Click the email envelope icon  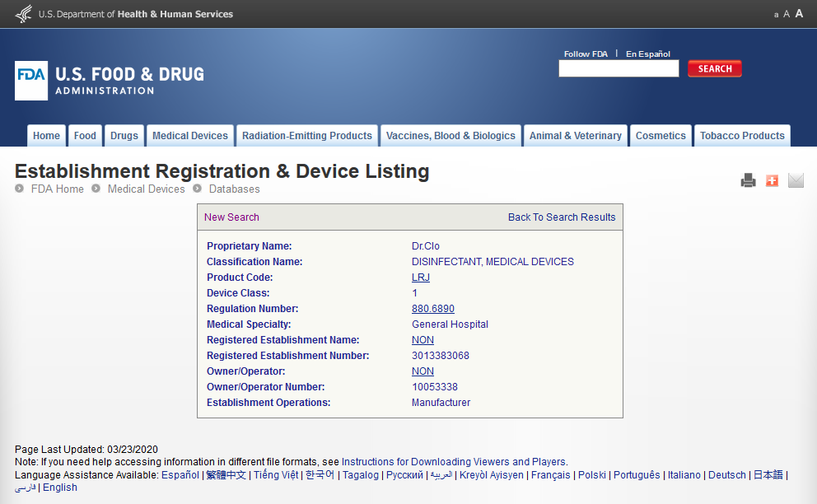pyautogui.click(x=796, y=180)
